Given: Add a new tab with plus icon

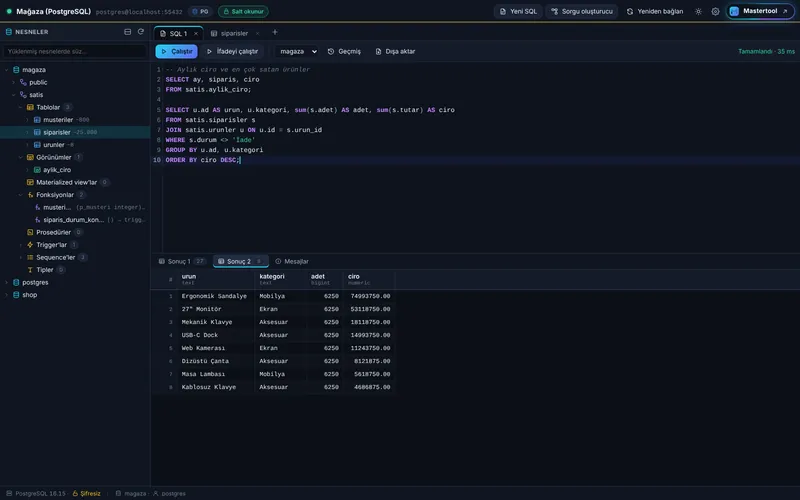Looking at the screenshot, I should pos(274,32).
